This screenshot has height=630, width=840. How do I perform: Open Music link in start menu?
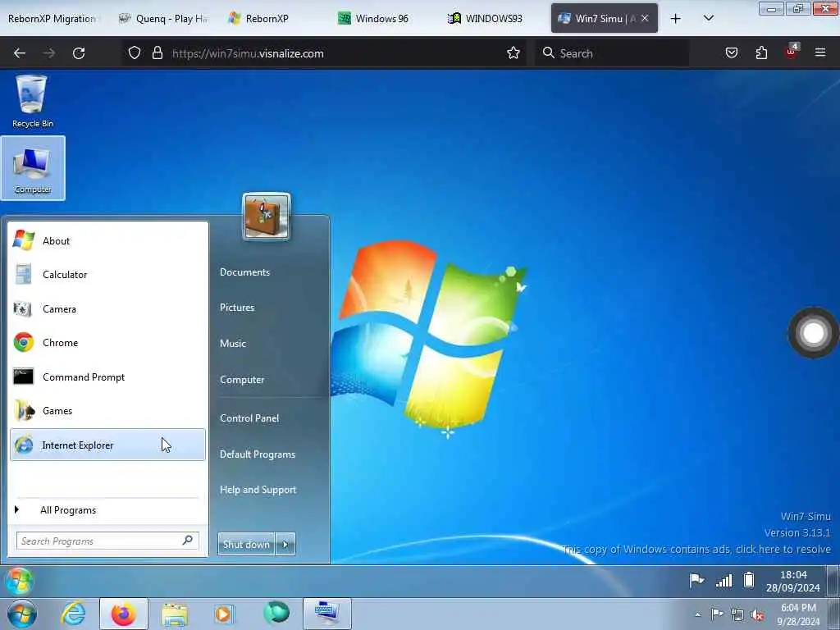click(x=232, y=344)
